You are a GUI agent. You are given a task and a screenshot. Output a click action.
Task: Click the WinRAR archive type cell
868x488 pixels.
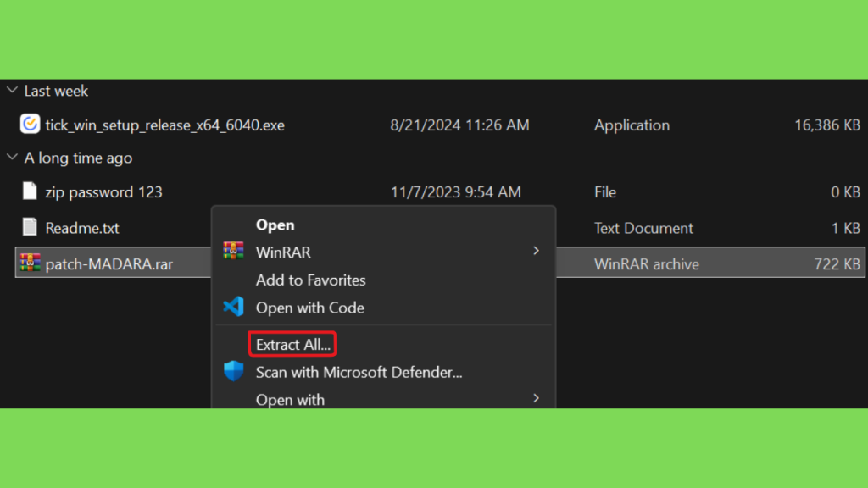[x=647, y=264]
